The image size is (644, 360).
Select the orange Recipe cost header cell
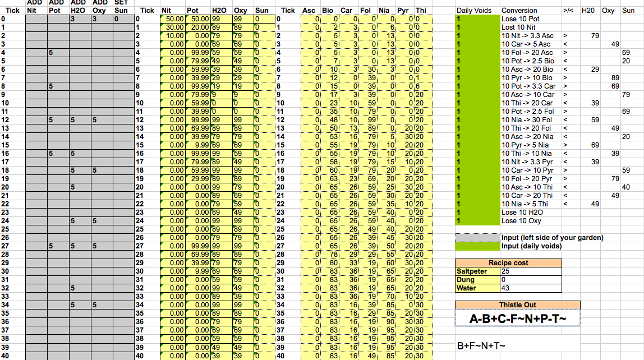tap(508, 263)
